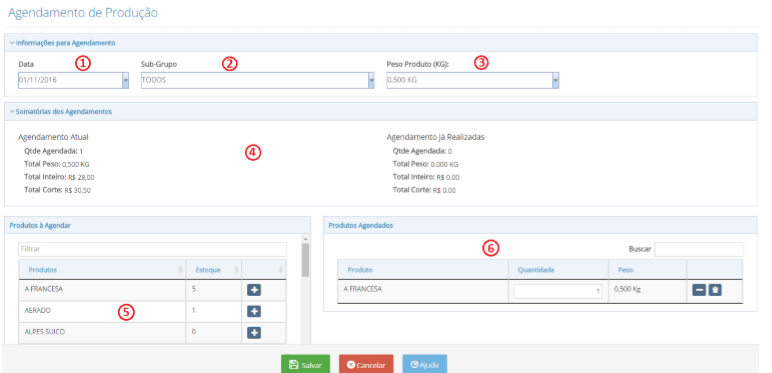772x373 pixels.
Task: Select ALPES SUICO row in product list
Action: coord(153,333)
